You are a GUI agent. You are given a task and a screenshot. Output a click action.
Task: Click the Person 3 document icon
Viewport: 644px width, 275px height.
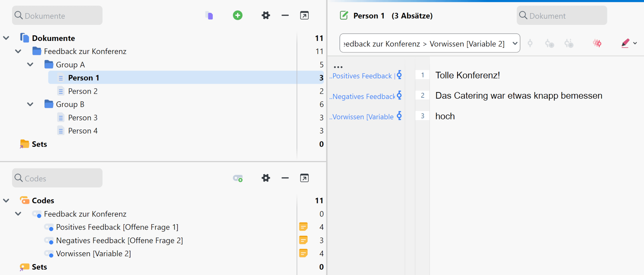[x=61, y=118]
